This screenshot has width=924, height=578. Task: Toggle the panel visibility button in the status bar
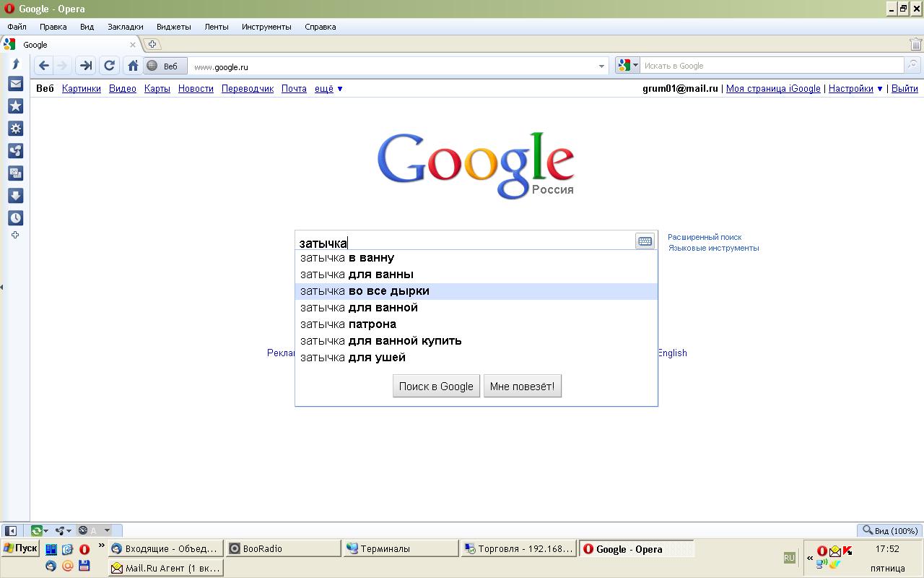[x=11, y=530]
